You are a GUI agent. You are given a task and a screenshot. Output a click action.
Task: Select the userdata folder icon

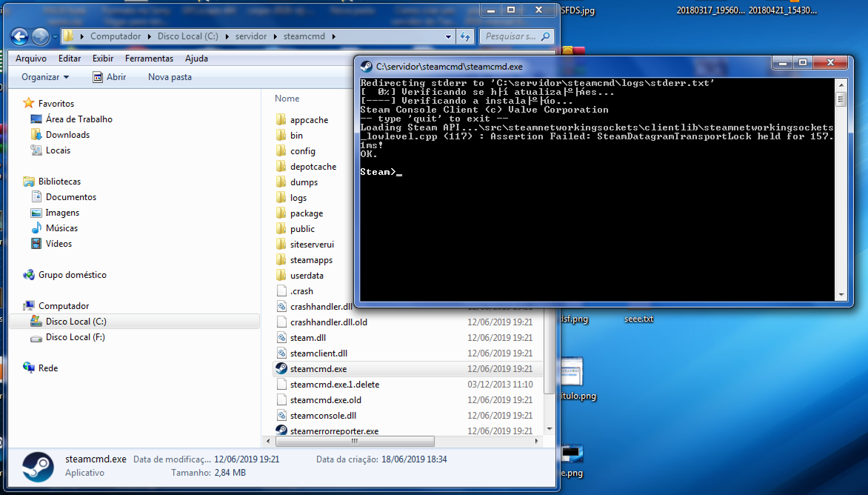coord(281,275)
